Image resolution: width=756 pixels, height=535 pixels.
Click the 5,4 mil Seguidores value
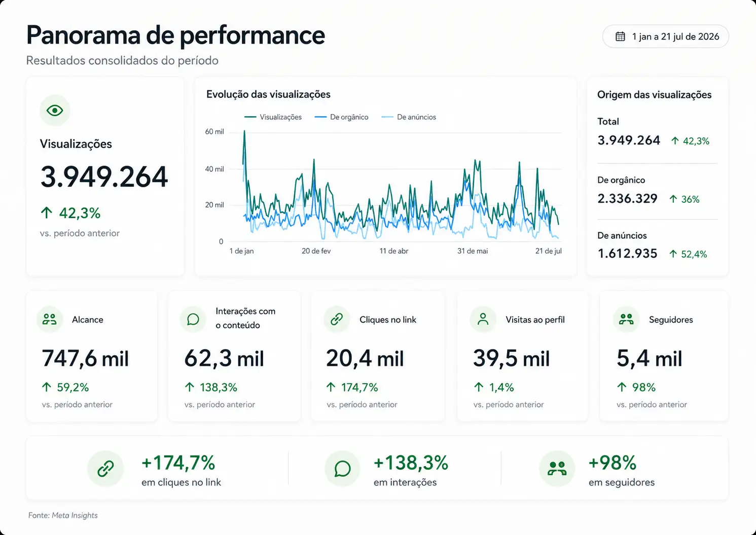(x=650, y=359)
